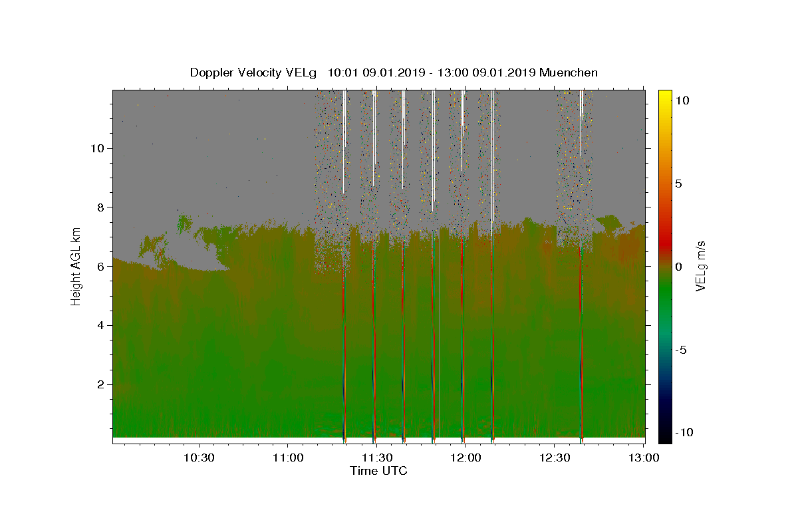The width and height of the screenshot is (798, 532).
Task: Click the Time UTC axis title
Action: (x=378, y=471)
